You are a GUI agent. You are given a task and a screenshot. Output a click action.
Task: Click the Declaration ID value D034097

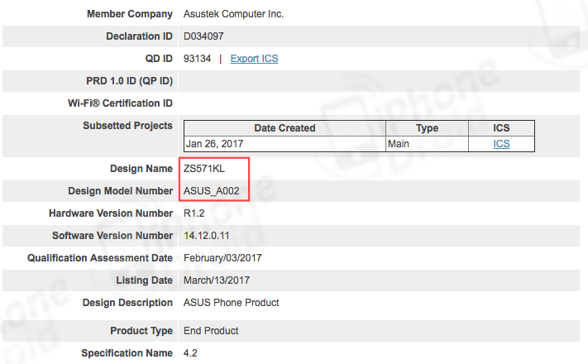coord(203,36)
